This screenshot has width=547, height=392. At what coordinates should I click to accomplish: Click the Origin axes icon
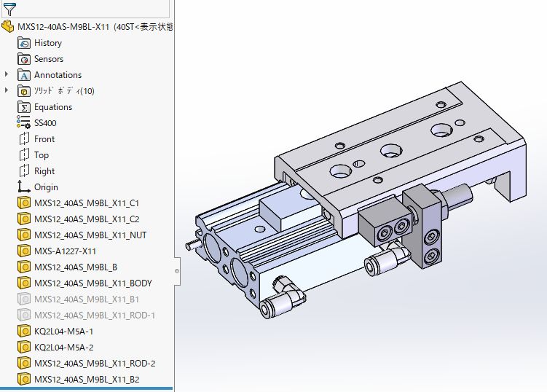[x=24, y=187]
